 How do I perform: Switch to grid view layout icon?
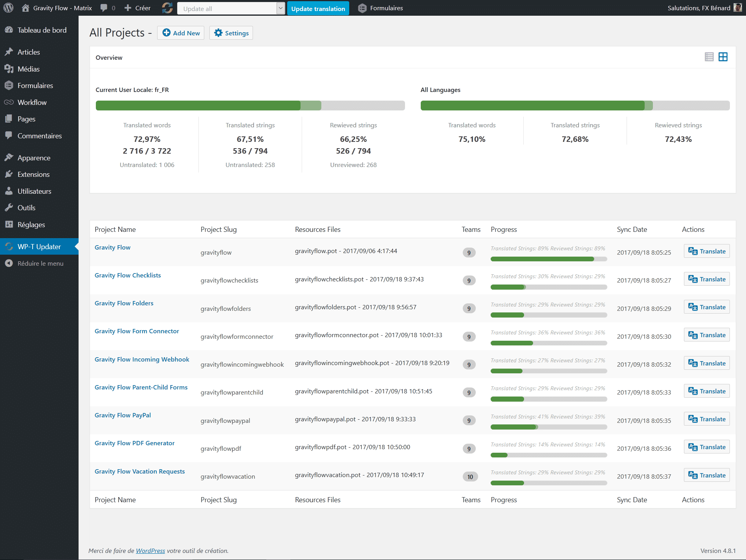point(723,57)
